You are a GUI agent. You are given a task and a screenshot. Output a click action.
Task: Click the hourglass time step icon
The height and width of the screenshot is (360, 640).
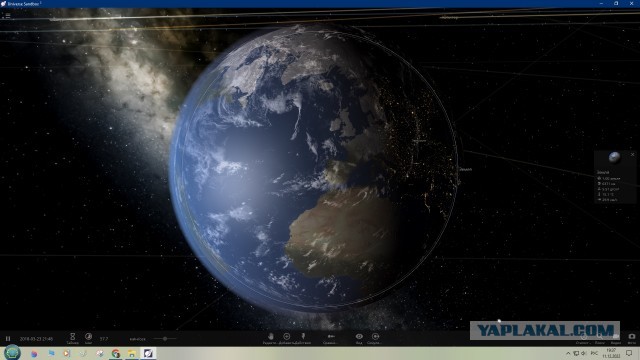click(x=72, y=336)
